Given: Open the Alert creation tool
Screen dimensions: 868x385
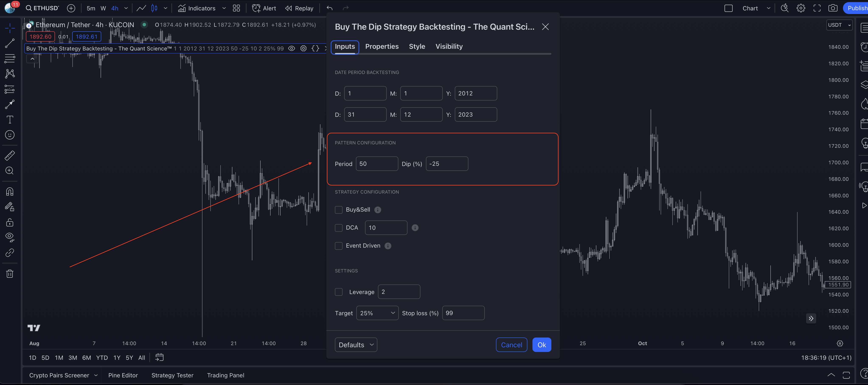Looking at the screenshot, I should pyautogui.click(x=264, y=8).
